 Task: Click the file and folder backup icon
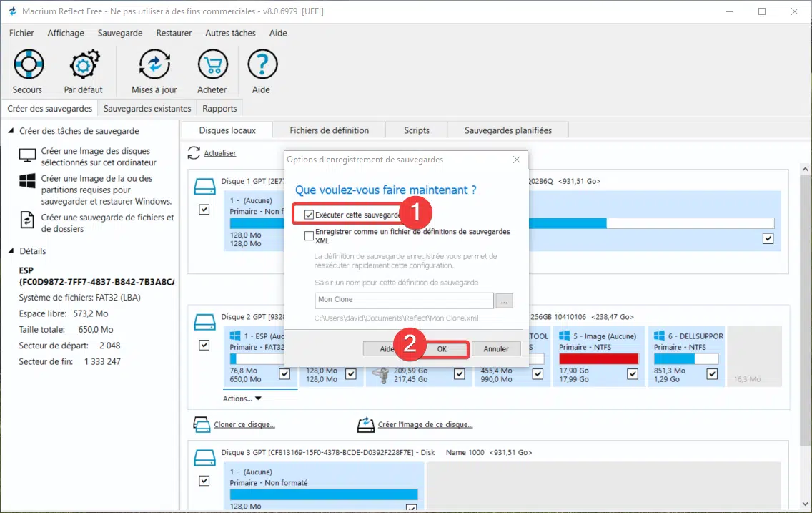pyautogui.click(x=27, y=220)
